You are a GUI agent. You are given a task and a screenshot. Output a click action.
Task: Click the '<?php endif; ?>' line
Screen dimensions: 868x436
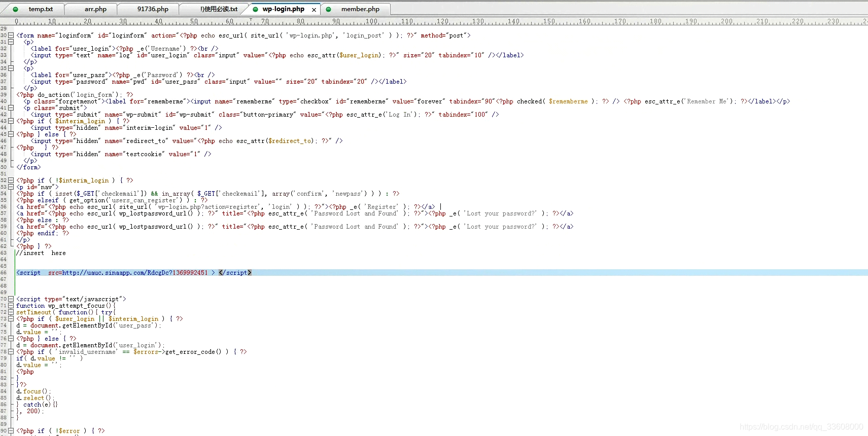43,233
